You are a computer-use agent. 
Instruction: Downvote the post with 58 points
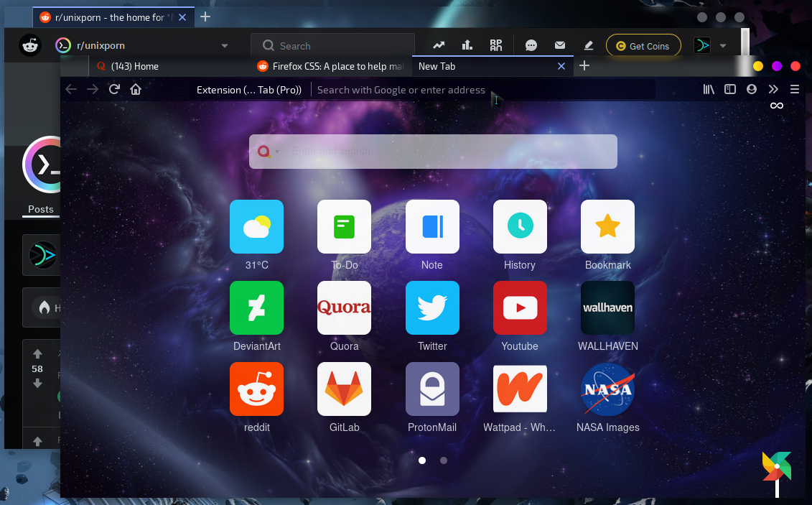pos(37,384)
